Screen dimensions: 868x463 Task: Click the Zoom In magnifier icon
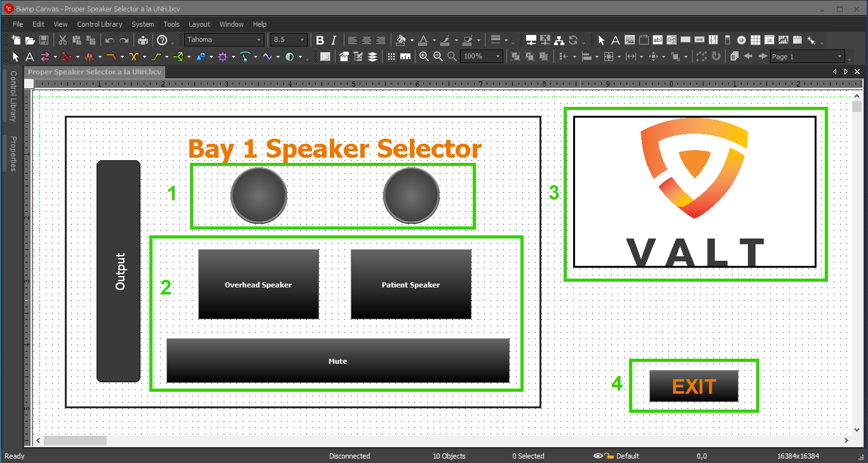tap(424, 57)
